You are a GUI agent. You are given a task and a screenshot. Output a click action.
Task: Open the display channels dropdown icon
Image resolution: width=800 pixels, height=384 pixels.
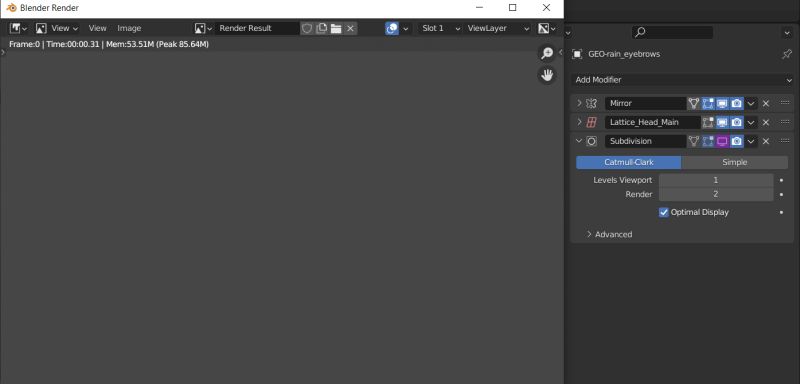coord(546,29)
